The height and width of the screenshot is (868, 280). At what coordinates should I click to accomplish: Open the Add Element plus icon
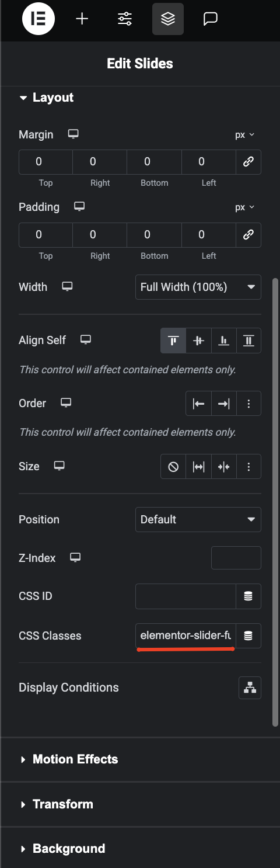pyautogui.click(x=82, y=19)
